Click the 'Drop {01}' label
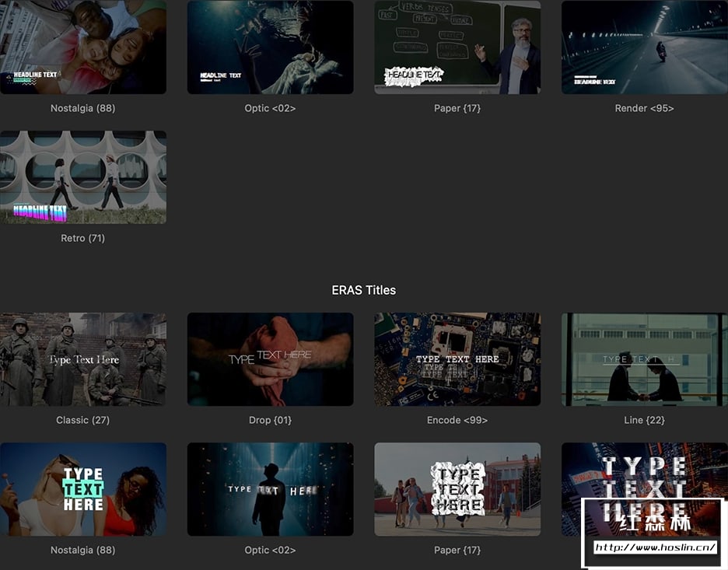This screenshot has height=570, width=728. click(x=270, y=420)
